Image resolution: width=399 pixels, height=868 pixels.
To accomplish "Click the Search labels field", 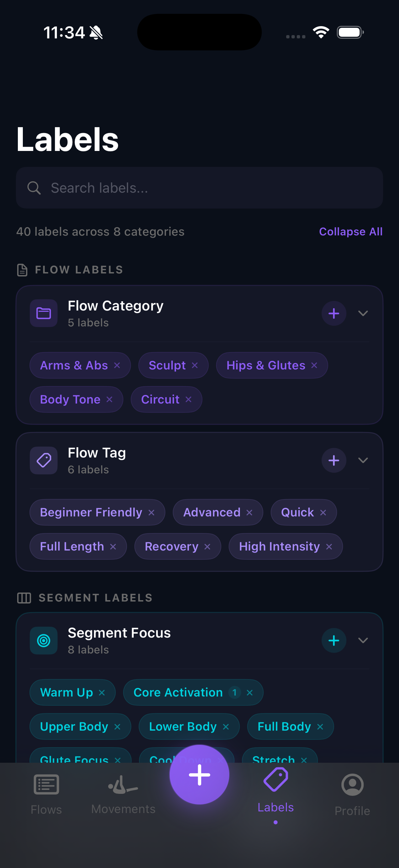I will pyautogui.click(x=199, y=188).
